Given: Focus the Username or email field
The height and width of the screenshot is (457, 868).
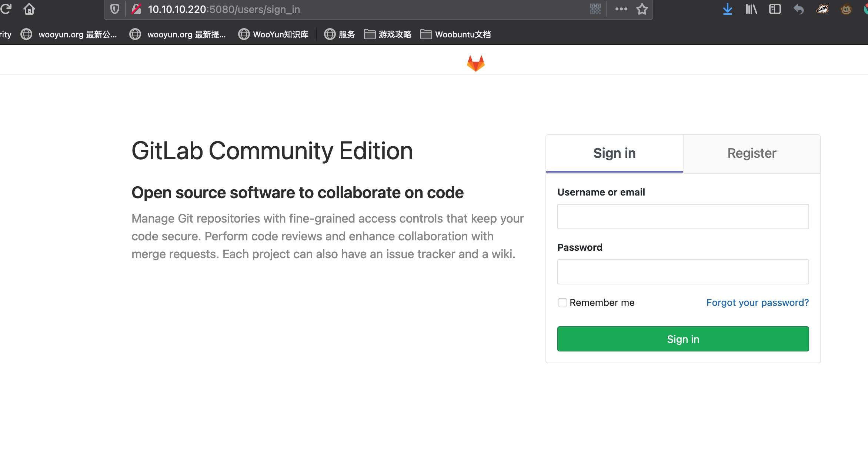Looking at the screenshot, I should coord(682,217).
